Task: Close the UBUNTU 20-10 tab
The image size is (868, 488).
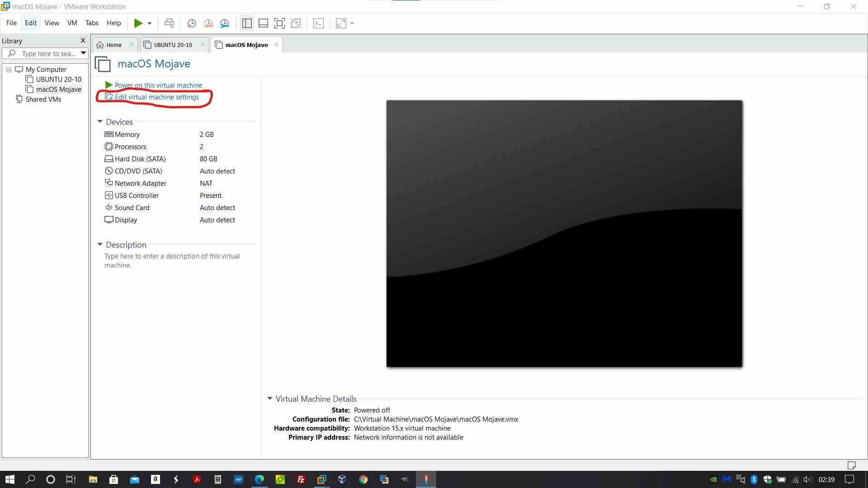Action: pos(203,45)
